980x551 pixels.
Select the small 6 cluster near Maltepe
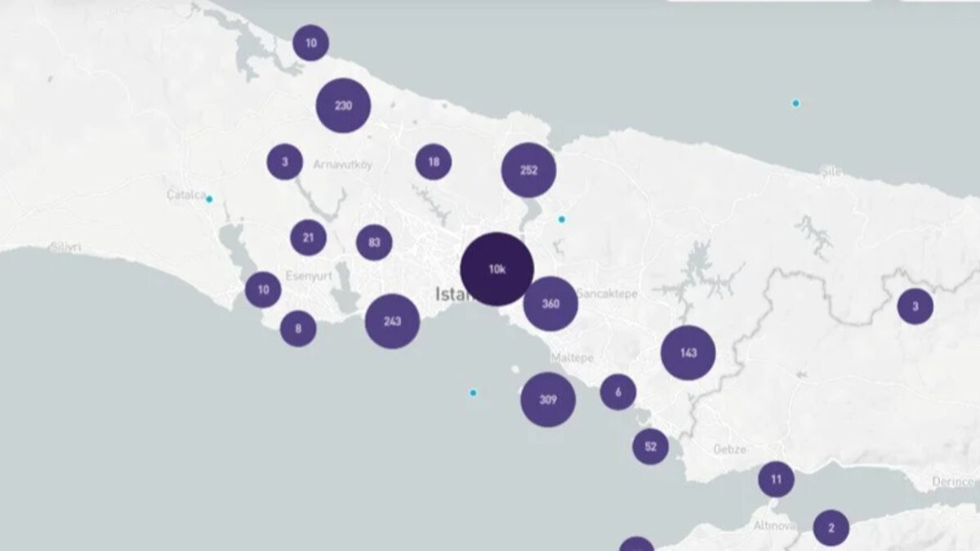click(x=617, y=391)
